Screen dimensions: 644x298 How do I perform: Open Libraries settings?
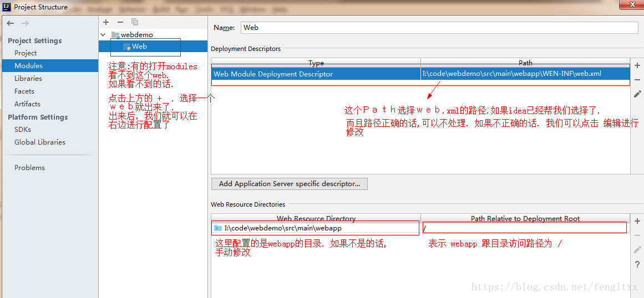28,78
